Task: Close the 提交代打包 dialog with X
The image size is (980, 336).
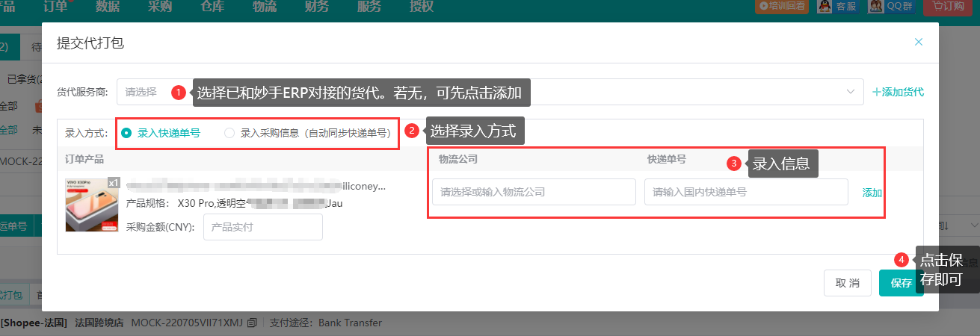Action: 919,42
